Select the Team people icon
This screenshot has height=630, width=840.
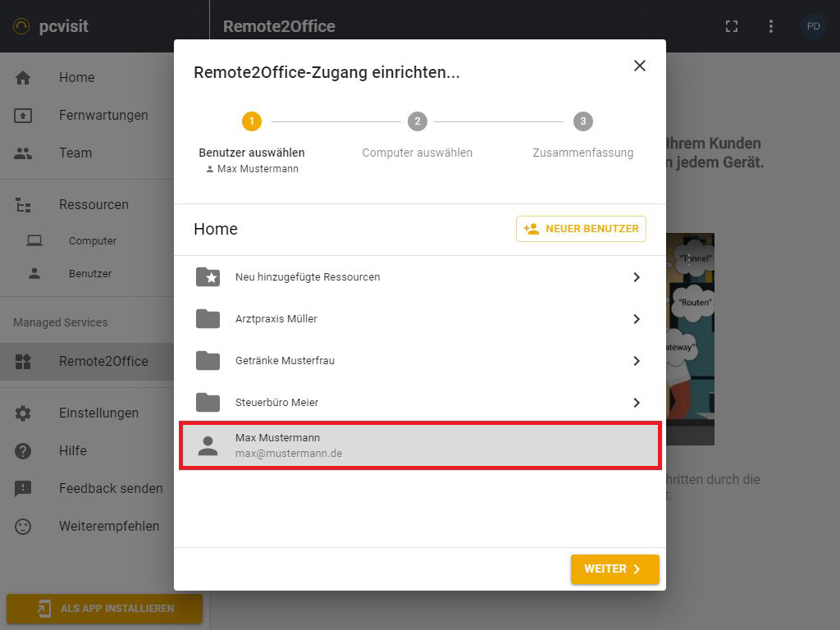23,153
